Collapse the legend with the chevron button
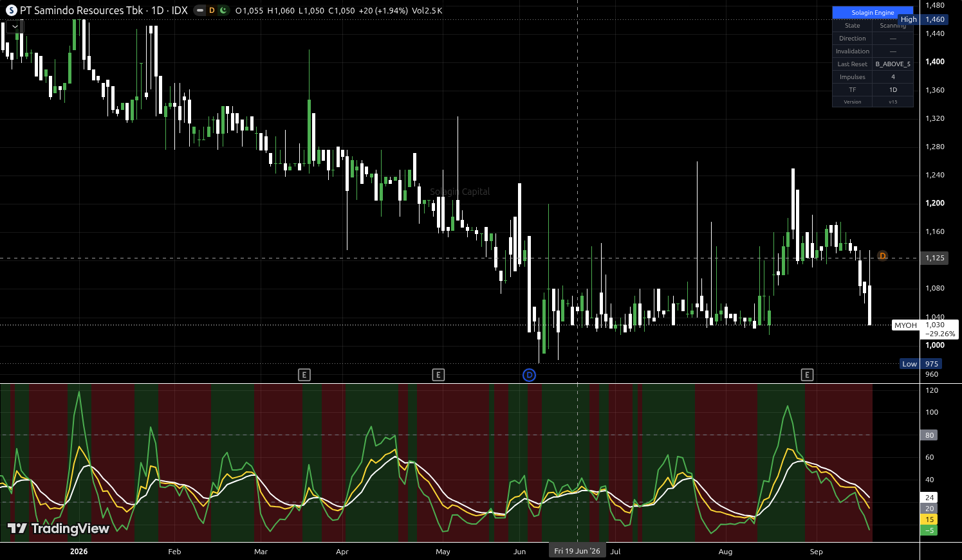The image size is (962, 560). click(14, 26)
